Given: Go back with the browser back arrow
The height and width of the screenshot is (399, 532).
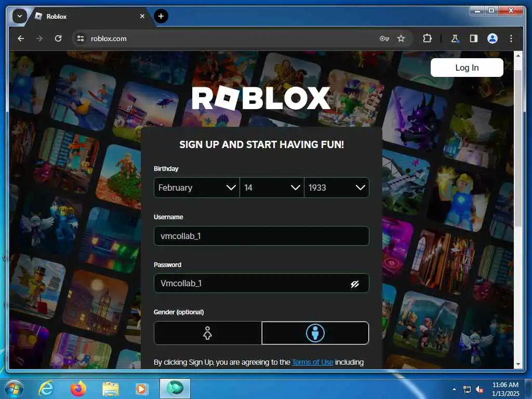Looking at the screenshot, I should pos(21,38).
